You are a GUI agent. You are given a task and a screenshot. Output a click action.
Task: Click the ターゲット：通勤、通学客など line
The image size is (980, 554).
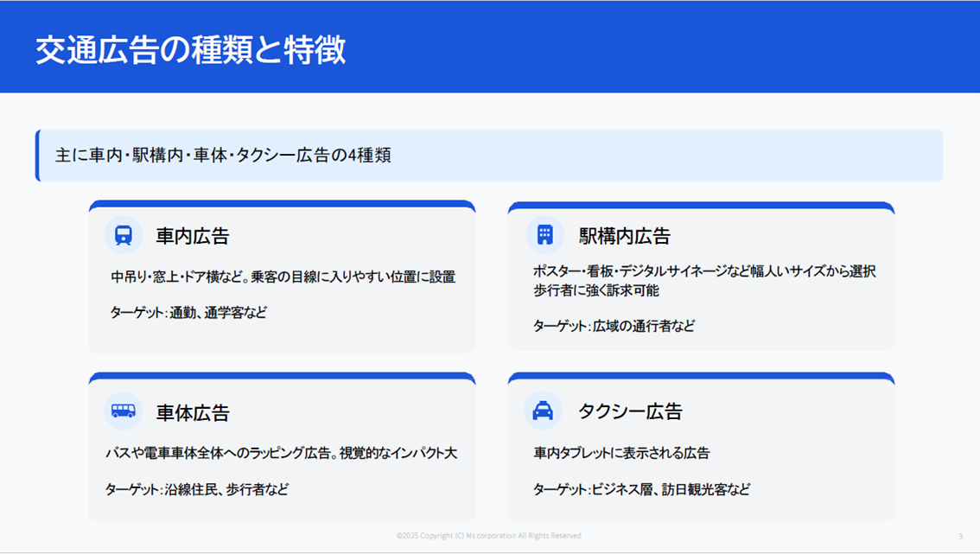click(x=188, y=313)
